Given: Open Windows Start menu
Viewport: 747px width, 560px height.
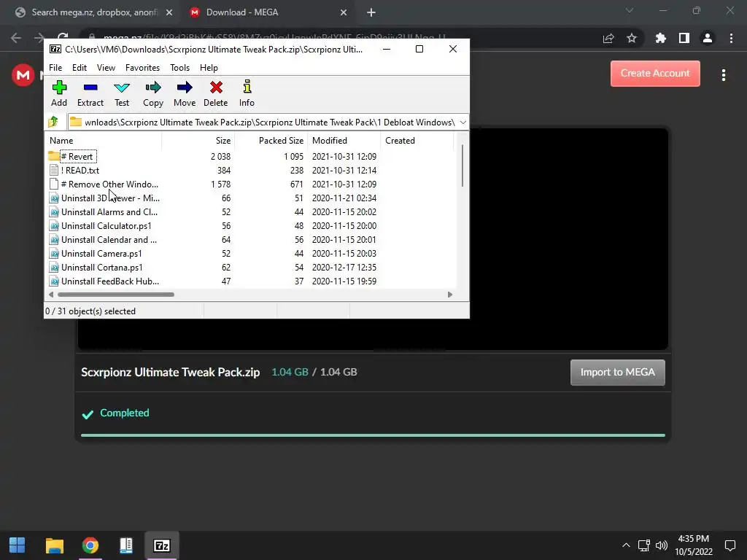Looking at the screenshot, I should pyautogui.click(x=18, y=545).
